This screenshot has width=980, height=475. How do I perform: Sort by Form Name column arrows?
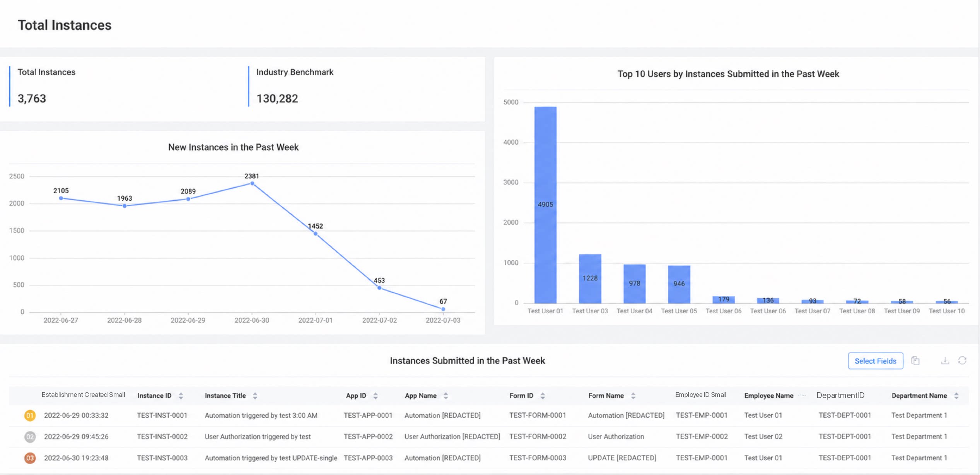click(633, 396)
